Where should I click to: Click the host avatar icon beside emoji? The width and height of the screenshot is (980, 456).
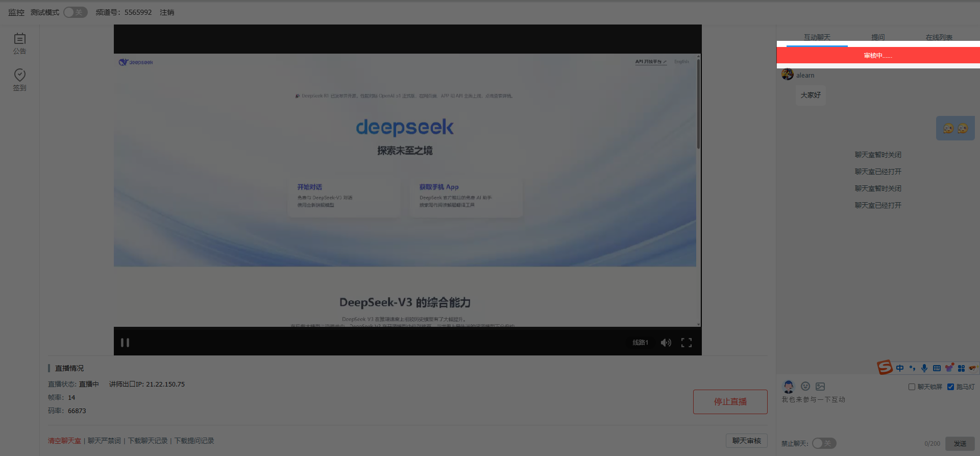pyautogui.click(x=789, y=386)
